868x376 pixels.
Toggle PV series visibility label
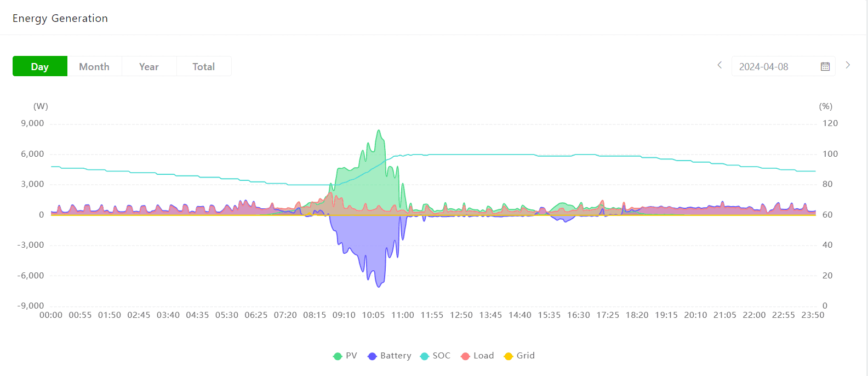coord(351,356)
